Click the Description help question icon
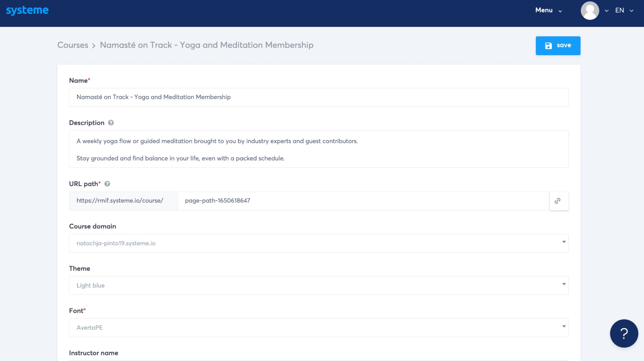Image resolution: width=644 pixels, height=361 pixels. click(x=111, y=123)
